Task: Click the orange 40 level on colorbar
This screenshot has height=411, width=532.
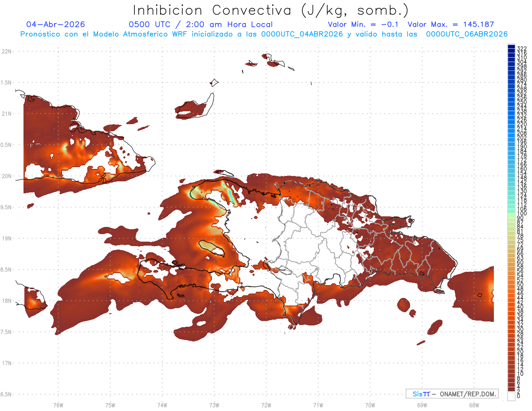Action: click(x=511, y=306)
